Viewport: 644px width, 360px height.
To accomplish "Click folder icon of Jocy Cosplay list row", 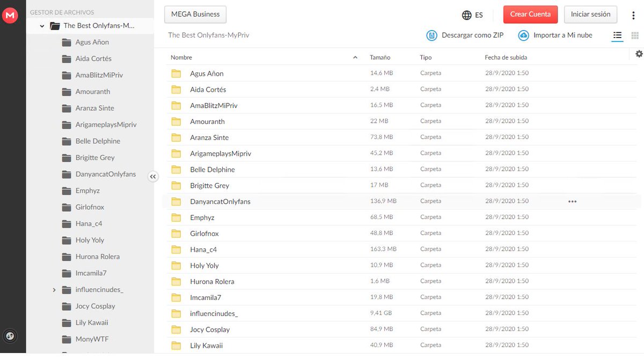I will click(x=176, y=329).
